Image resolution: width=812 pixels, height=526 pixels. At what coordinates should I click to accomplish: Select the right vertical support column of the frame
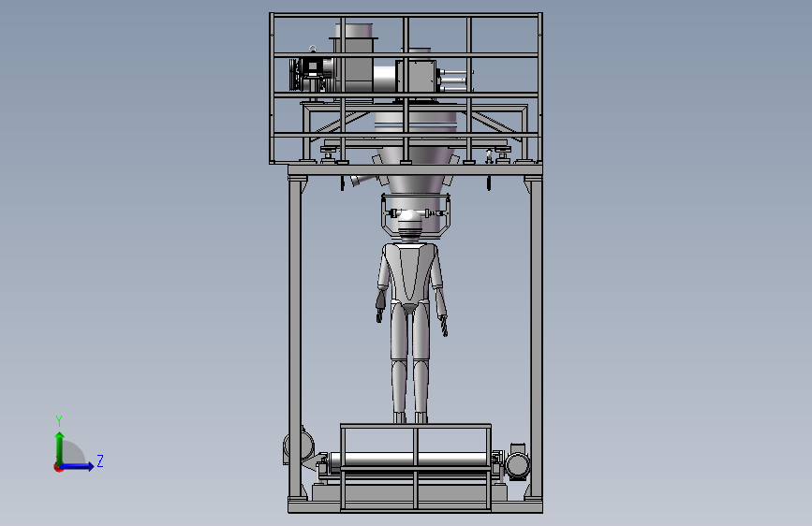(x=536, y=339)
